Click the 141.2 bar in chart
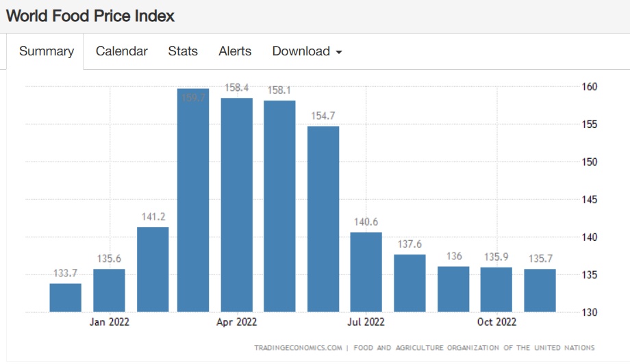 pos(153,270)
